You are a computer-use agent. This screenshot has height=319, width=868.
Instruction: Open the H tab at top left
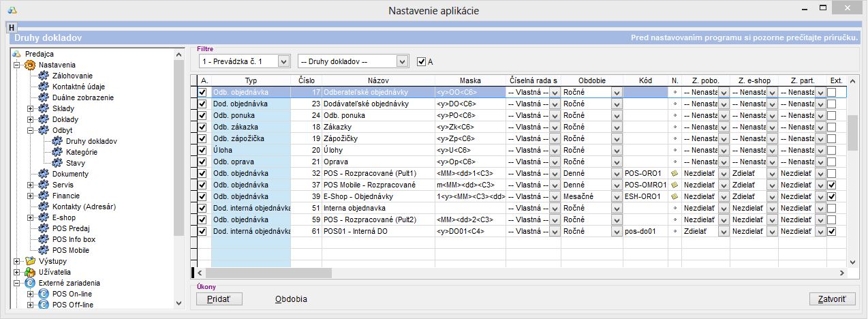pyautogui.click(x=12, y=27)
